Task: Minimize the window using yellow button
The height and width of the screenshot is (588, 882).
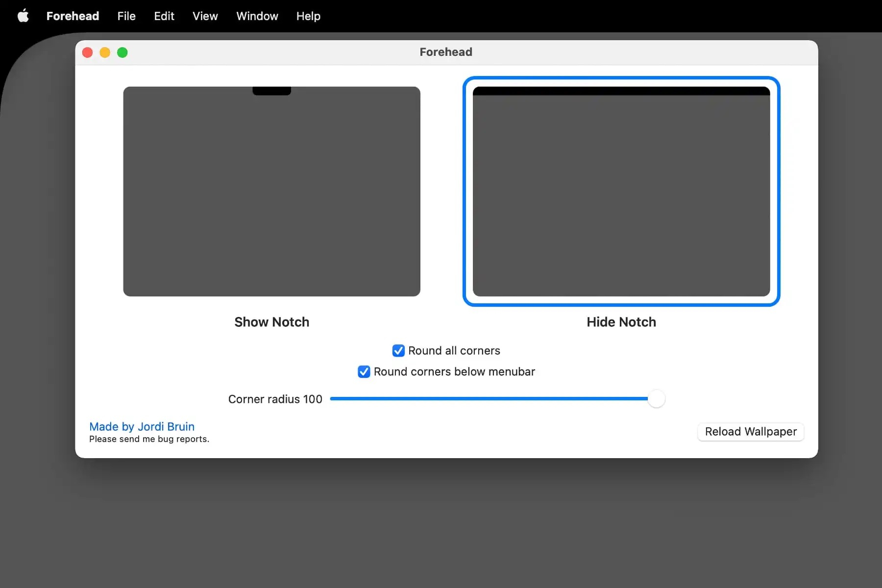Action: (x=105, y=52)
